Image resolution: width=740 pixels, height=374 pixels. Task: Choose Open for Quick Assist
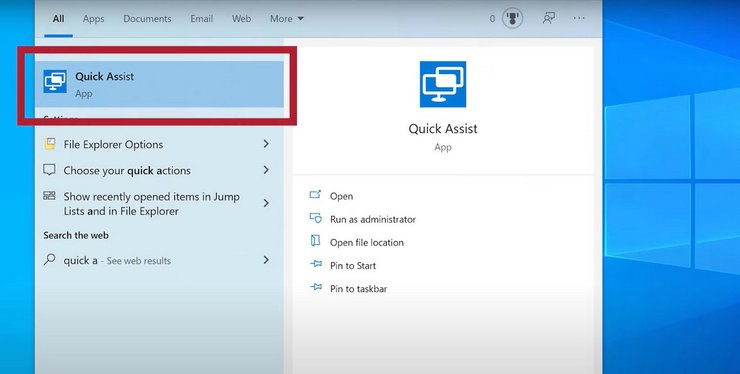pyautogui.click(x=341, y=196)
